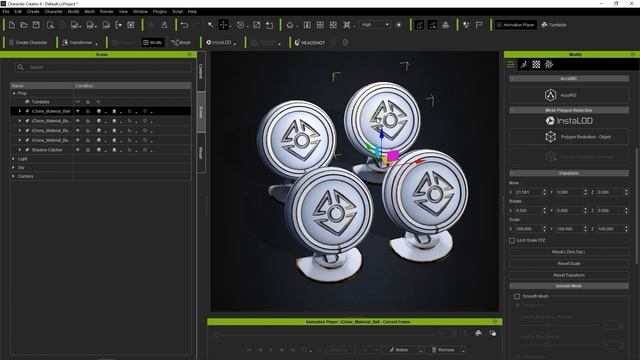Run Polygon Reduction - Object
The height and width of the screenshot is (360, 640).
pyautogui.click(x=569, y=137)
